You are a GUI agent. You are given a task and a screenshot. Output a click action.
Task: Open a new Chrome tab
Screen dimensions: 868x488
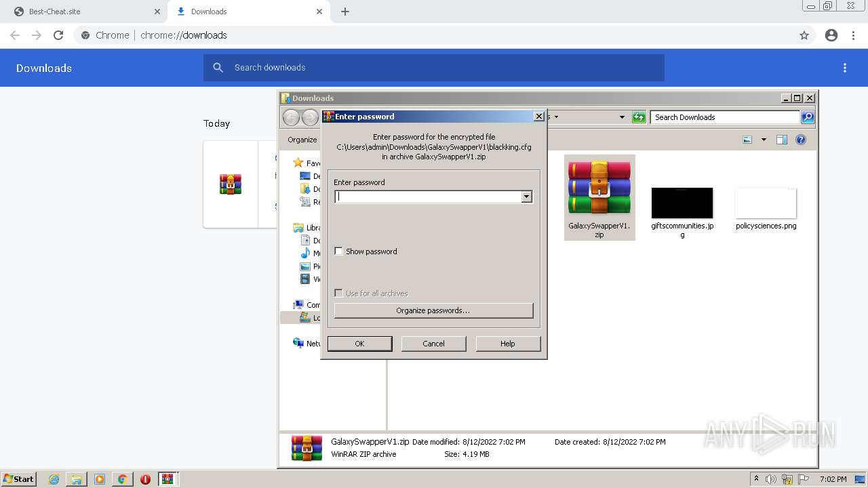point(345,12)
